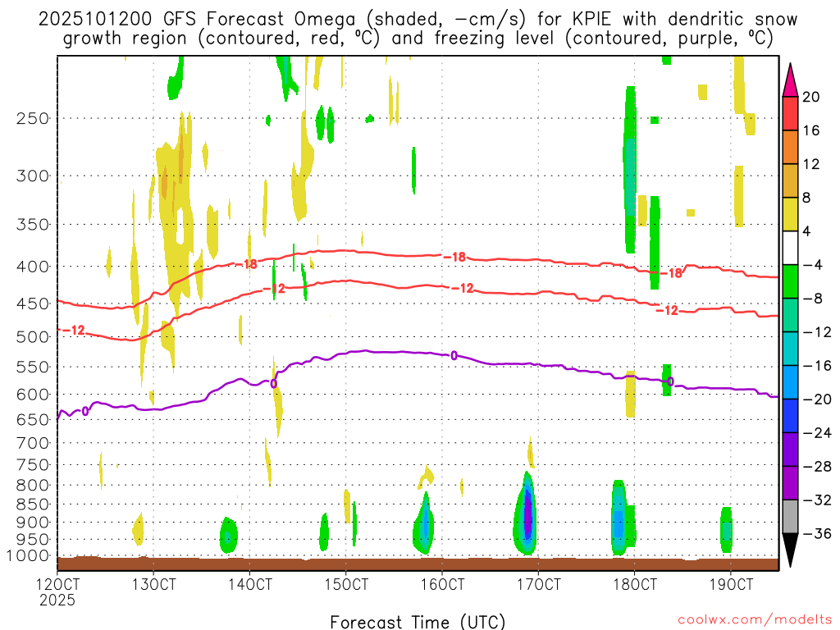The width and height of the screenshot is (840, 630).
Task: Click the purple 0 contour label near 120CT
Action: click(84, 412)
